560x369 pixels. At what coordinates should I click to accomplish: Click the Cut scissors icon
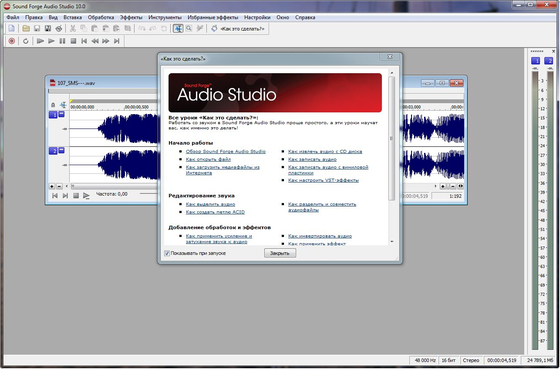[72, 29]
